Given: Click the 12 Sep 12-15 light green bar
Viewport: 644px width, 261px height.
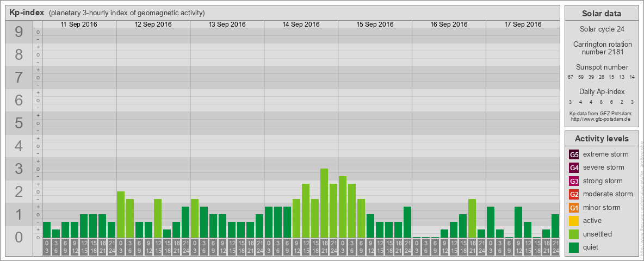Looking at the screenshot, I should (x=158, y=219).
